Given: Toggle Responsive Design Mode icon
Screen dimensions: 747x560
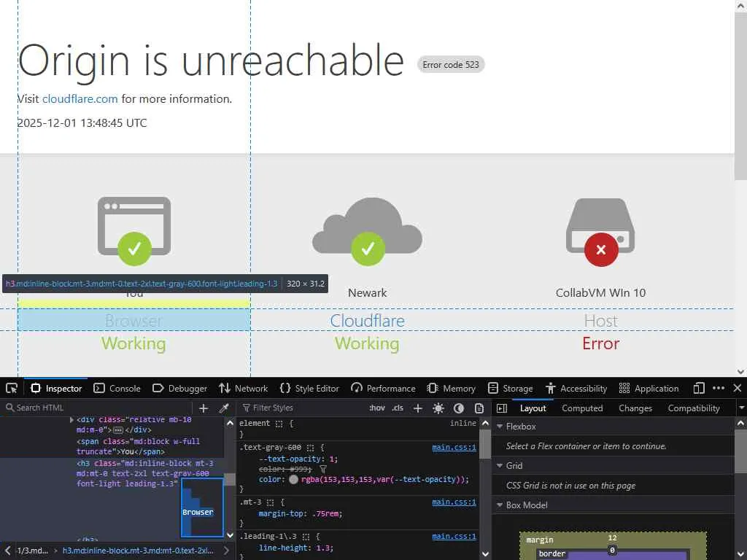Looking at the screenshot, I should 699,388.
